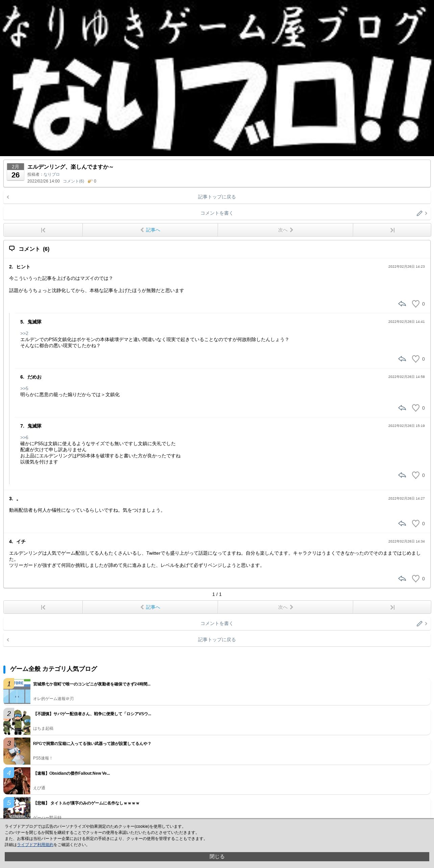Click blog name えび通
434x868 pixels.
click(39, 788)
